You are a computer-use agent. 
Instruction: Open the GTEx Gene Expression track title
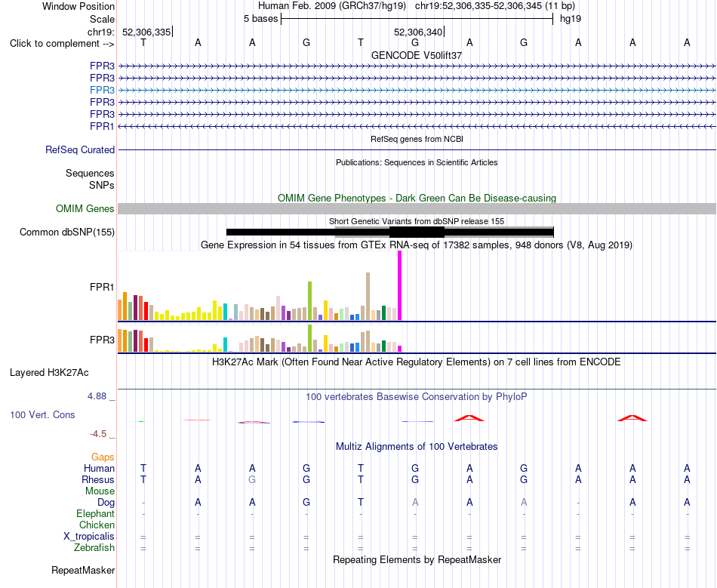click(x=417, y=245)
